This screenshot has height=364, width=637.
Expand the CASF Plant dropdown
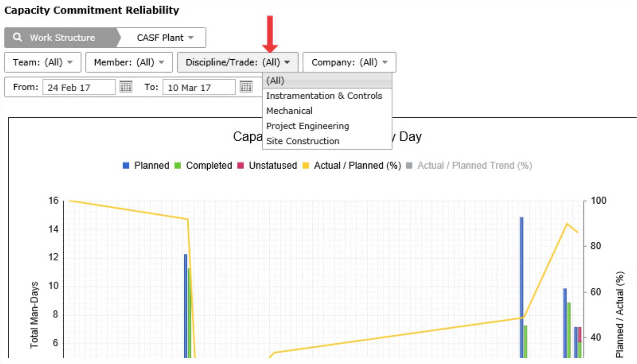(x=165, y=38)
